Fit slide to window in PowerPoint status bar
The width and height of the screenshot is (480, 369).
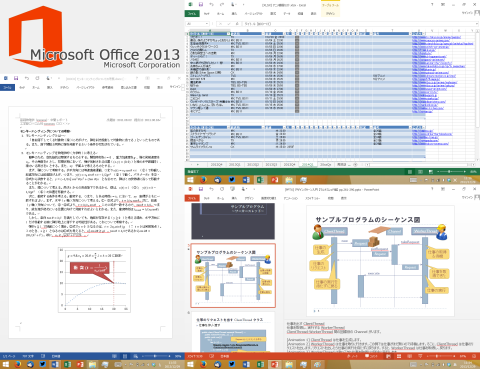(475, 356)
